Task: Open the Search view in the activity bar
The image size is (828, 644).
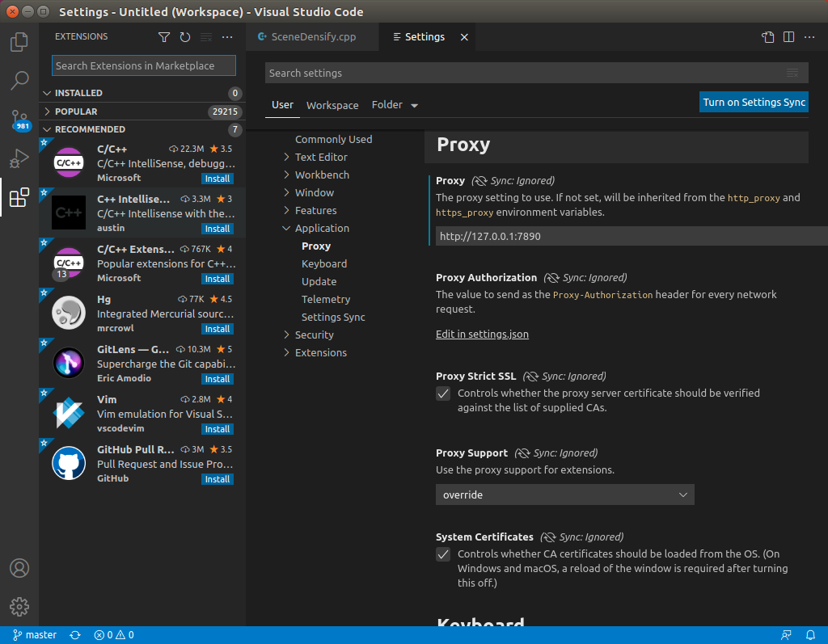Action: 19,80
